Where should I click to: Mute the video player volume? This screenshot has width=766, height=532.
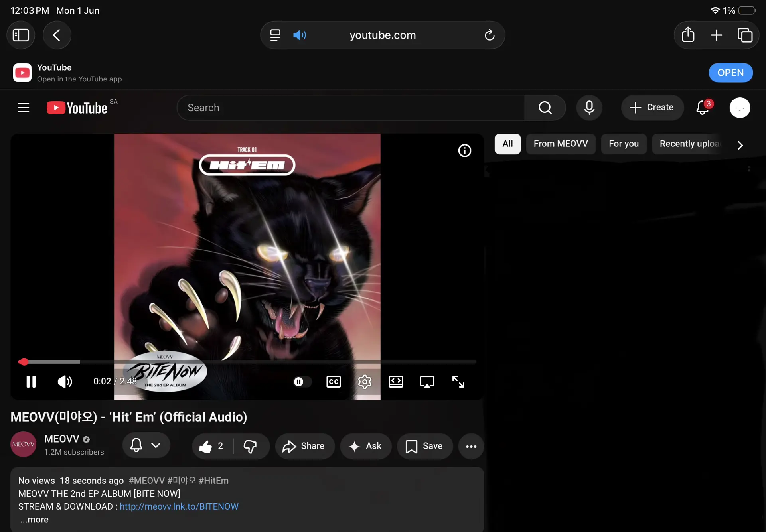[x=65, y=382]
